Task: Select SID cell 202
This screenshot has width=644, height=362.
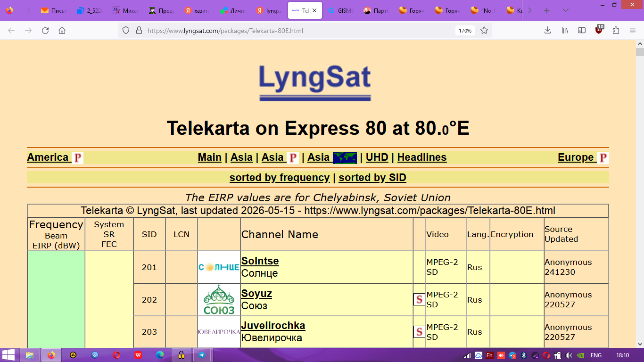Action: click(149, 300)
